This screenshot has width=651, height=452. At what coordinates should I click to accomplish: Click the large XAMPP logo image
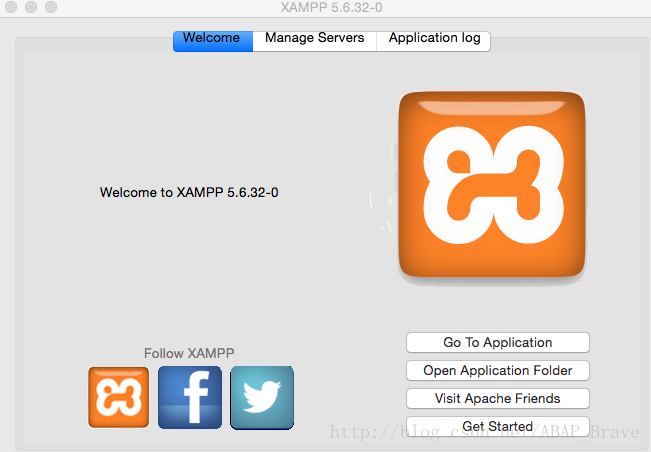pos(492,184)
